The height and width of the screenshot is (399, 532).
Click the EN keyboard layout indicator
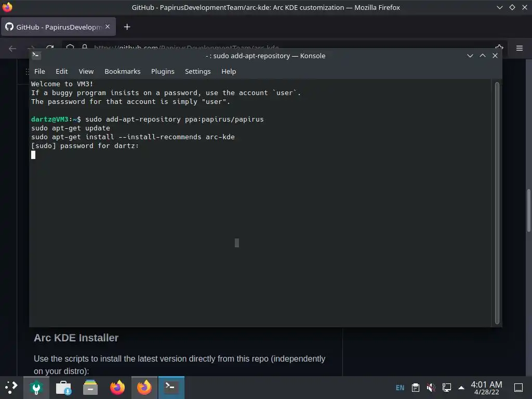[x=400, y=388]
